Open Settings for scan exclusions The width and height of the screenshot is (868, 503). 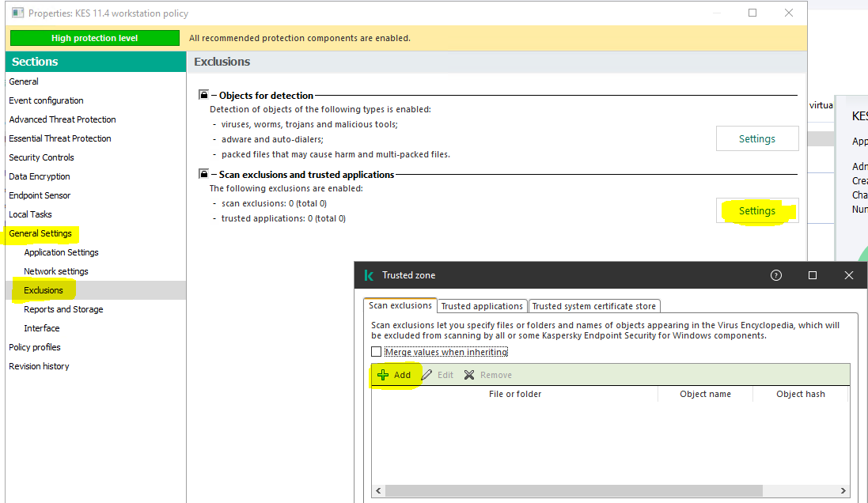(756, 210)
